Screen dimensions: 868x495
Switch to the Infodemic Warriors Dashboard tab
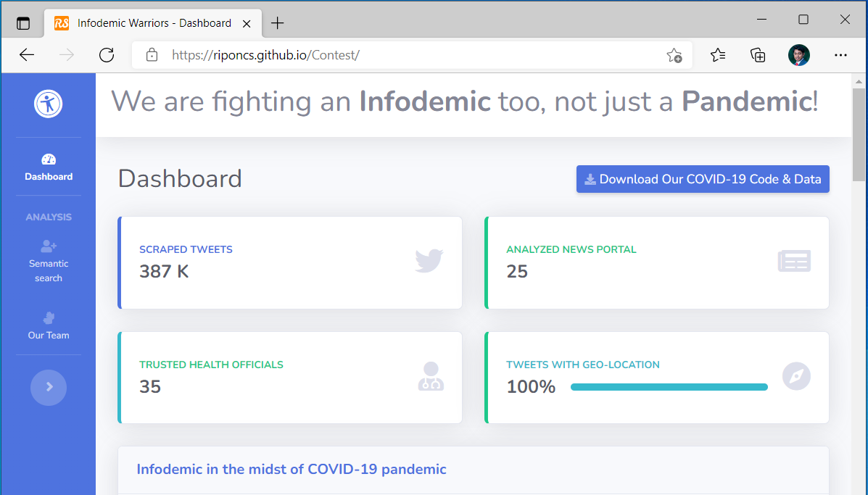click(x=153, y=22)
